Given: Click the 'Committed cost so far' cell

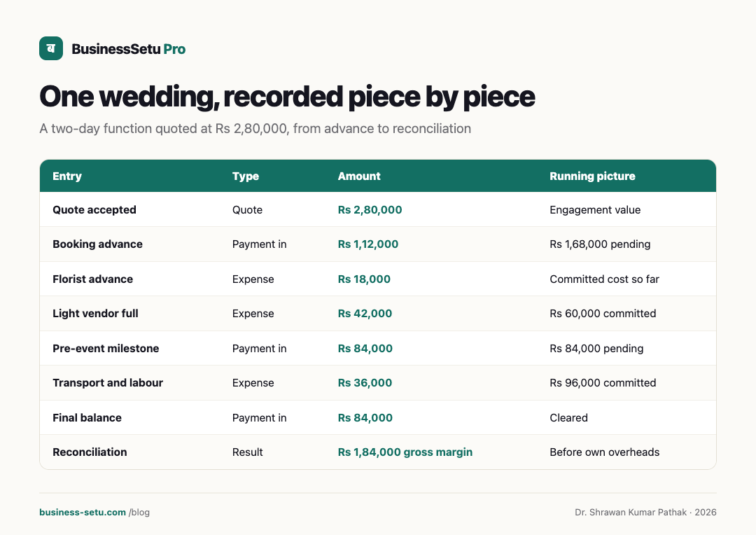Looking at the screenshot, I should pos(604,279).
